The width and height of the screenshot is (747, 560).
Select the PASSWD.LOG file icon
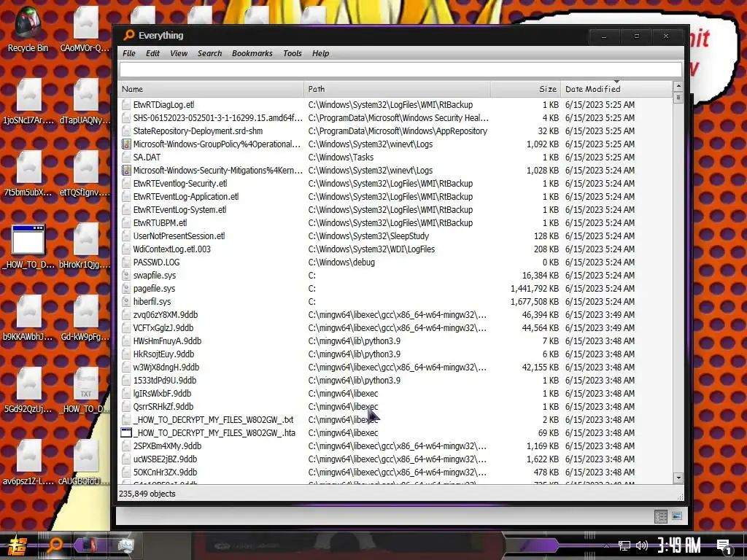coord(126,262)
